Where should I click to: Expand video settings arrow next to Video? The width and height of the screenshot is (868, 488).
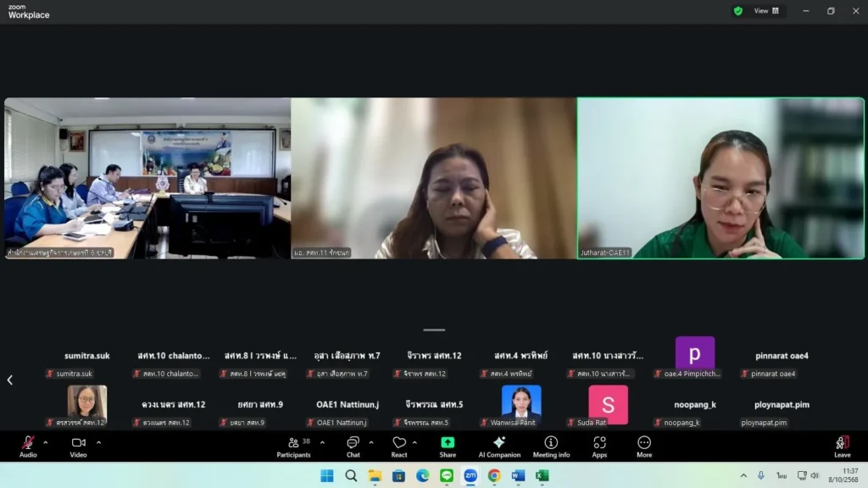point(98,442)
